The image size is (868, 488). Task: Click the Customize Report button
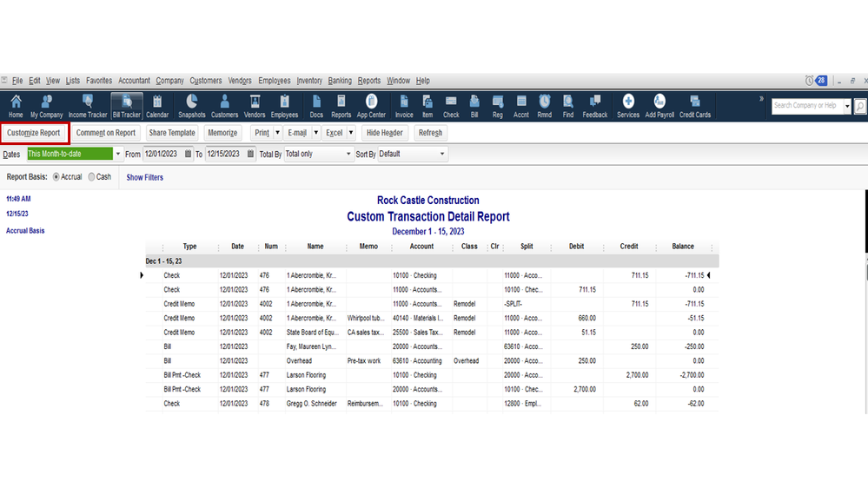34,133
